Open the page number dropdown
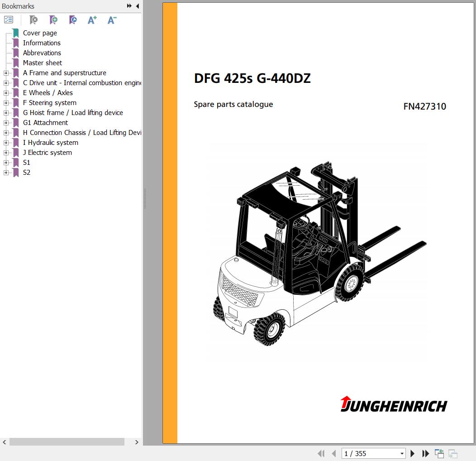 pos(402,454)
